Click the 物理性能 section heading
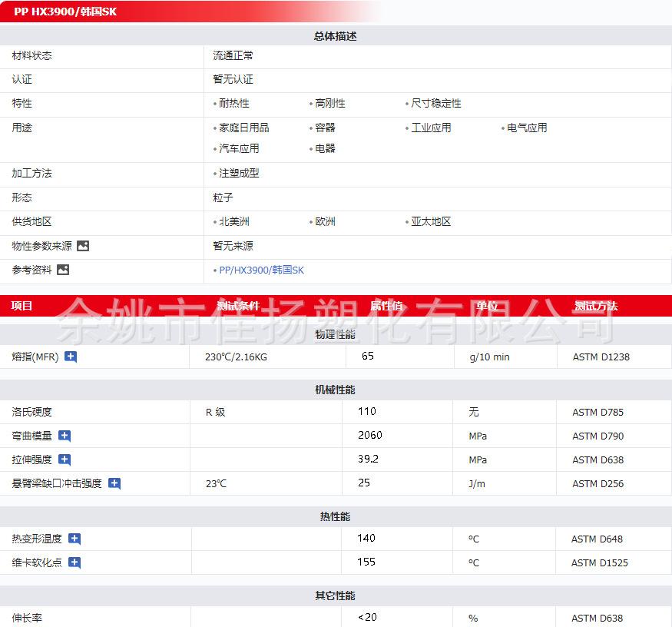Screen dimensions: 672x627 tap(335, 334)
